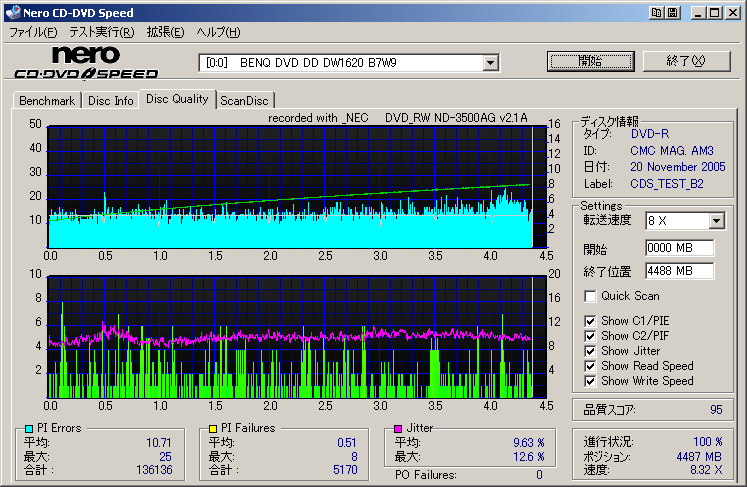Click the copy-to-clipboard icon in title bar
The width and height of the screenshot is (747, 487).
tap(656, 13)
